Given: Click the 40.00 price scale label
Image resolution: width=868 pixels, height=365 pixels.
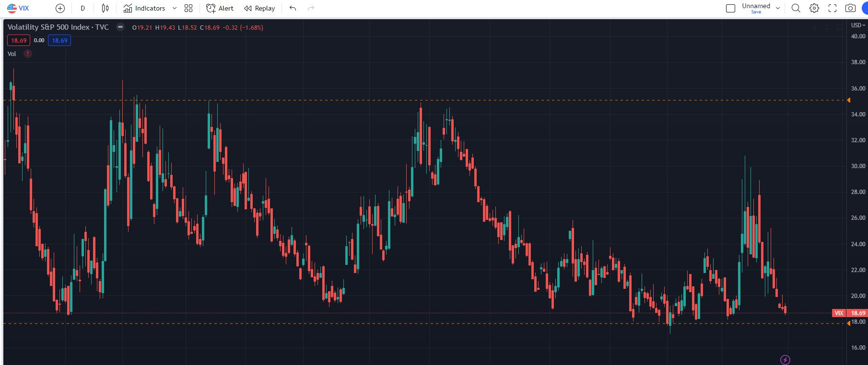Looking at the screenshot, I should pyautogui.click(x=858, y=36).
